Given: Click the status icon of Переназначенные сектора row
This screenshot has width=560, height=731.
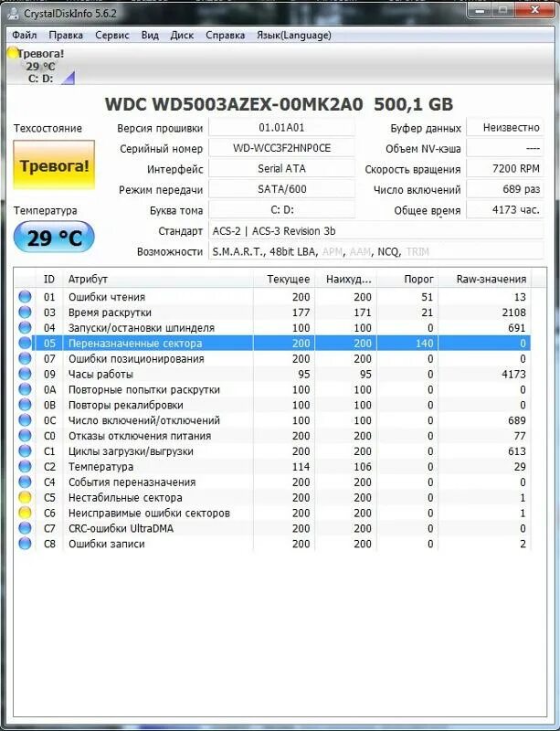Looking at the screenshot, I should point(25,344).
